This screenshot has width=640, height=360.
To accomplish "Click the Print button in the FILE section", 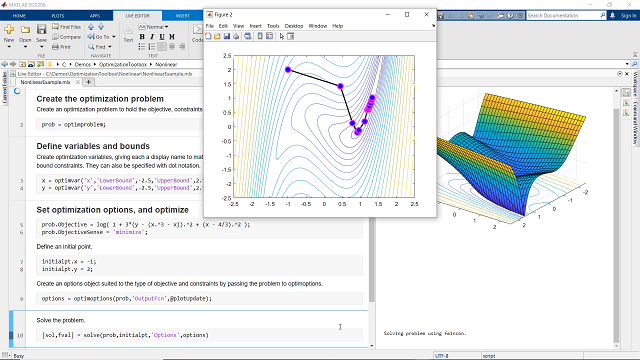I will click(x=61, y=47).
